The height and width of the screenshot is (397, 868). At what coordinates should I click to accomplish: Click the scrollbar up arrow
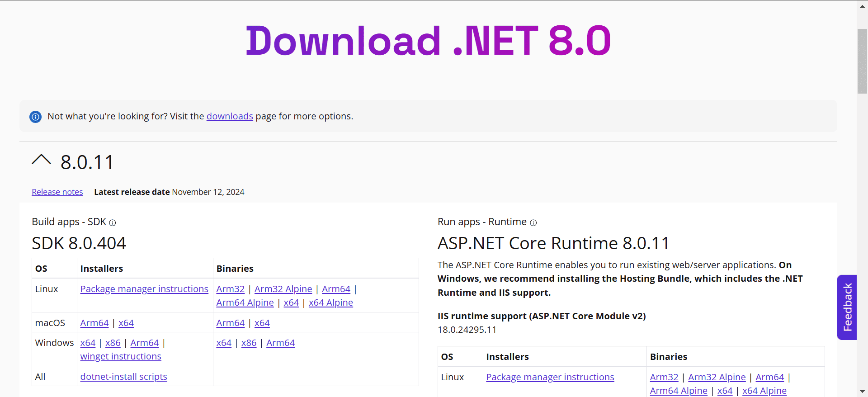tap(862, 5)
